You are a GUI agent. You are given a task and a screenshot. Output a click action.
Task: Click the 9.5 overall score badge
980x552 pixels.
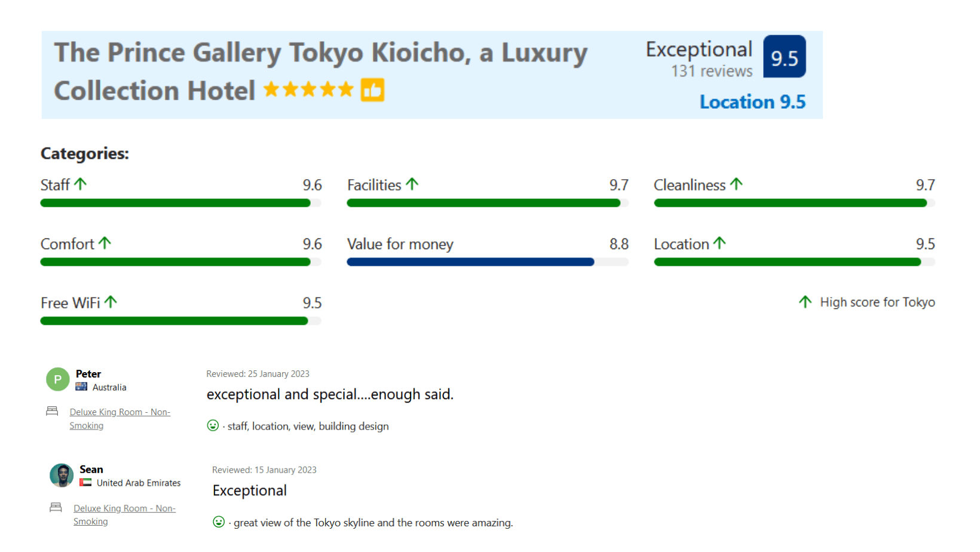coord(784,57)
